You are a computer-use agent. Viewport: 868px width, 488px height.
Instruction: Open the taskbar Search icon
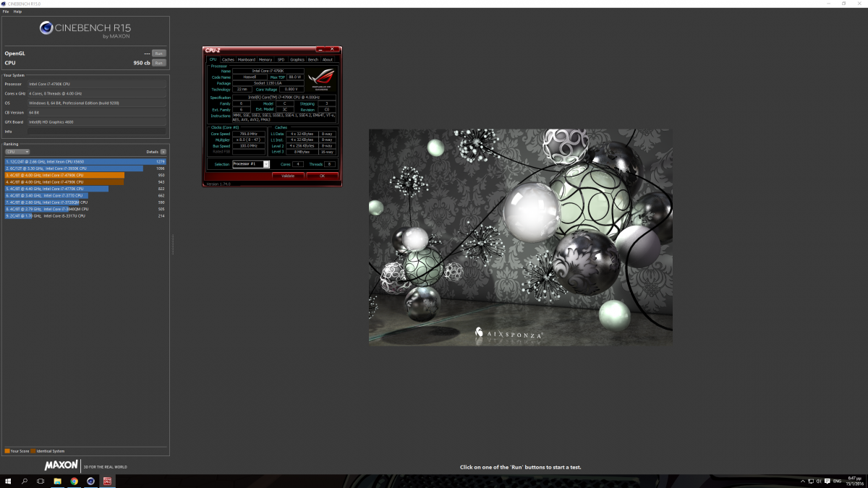point(25,481)
